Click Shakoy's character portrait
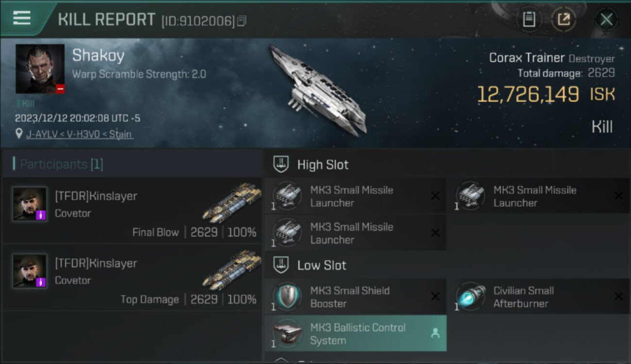The image size is (631, 364). 40,69
